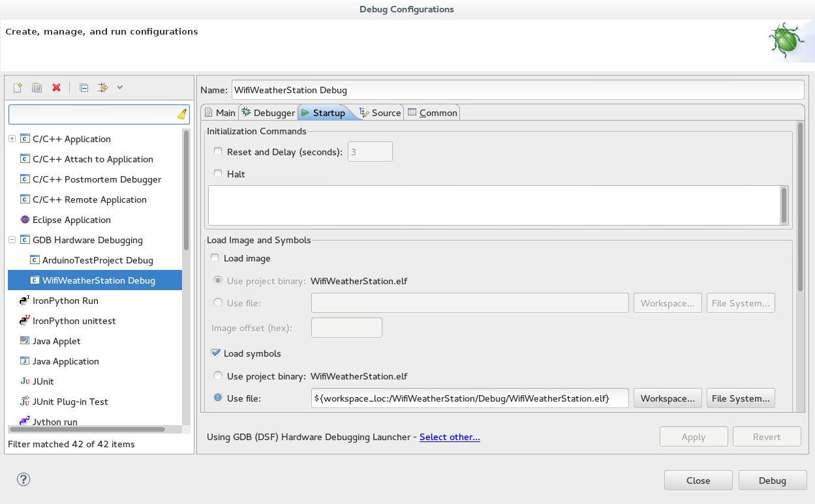
Task: Click the C/C++ Application type icon
Action: (x=25, y=139)
